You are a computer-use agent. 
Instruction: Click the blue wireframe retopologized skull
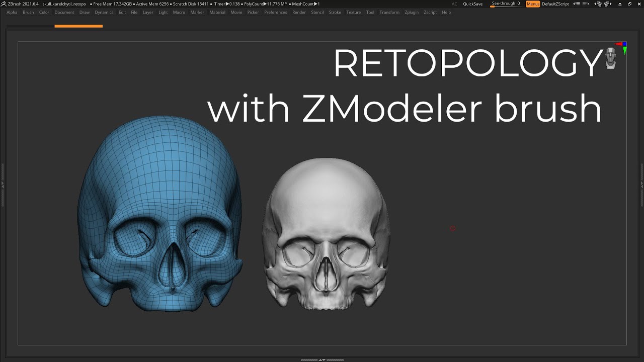click(160, 214)
